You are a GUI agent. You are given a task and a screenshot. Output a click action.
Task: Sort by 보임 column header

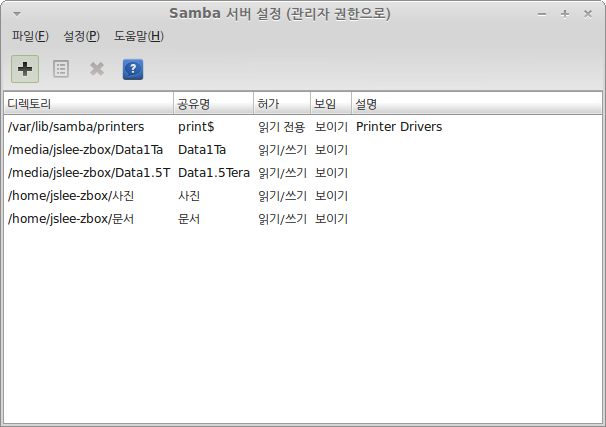coord(331,104)
